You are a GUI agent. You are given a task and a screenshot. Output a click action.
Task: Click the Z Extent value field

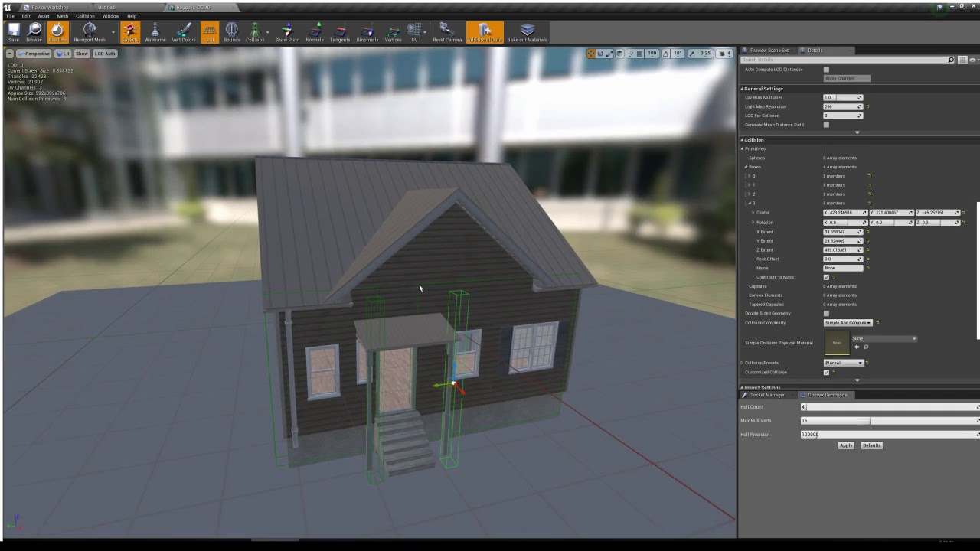click(843, 250)
